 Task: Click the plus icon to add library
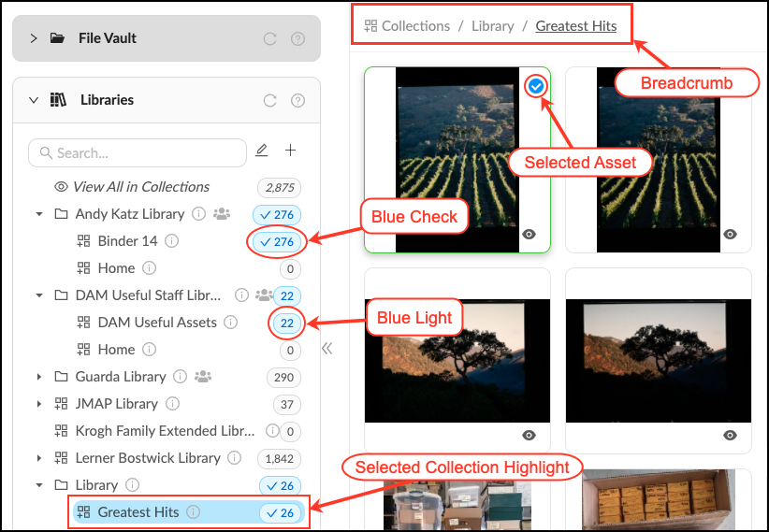pos(290,151)
